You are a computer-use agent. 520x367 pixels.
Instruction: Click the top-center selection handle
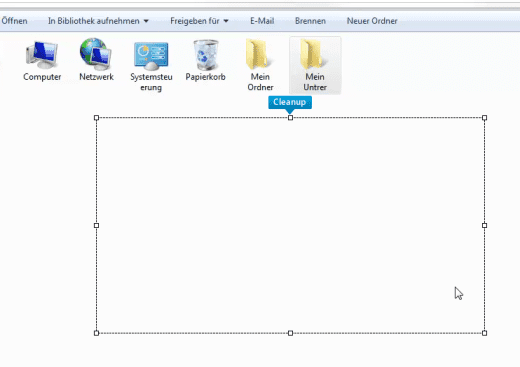(290, 118)
